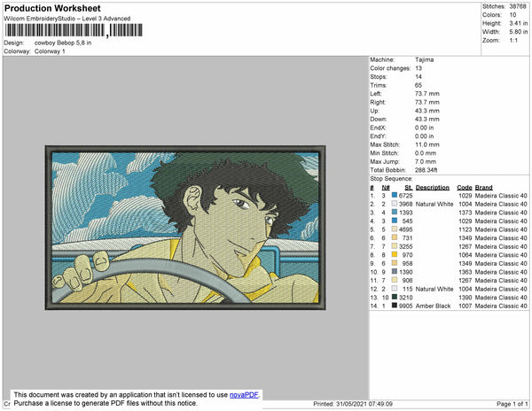532x411 pixels.
Task: Open the novaPDF link
Action: click(x=244, y=395)
